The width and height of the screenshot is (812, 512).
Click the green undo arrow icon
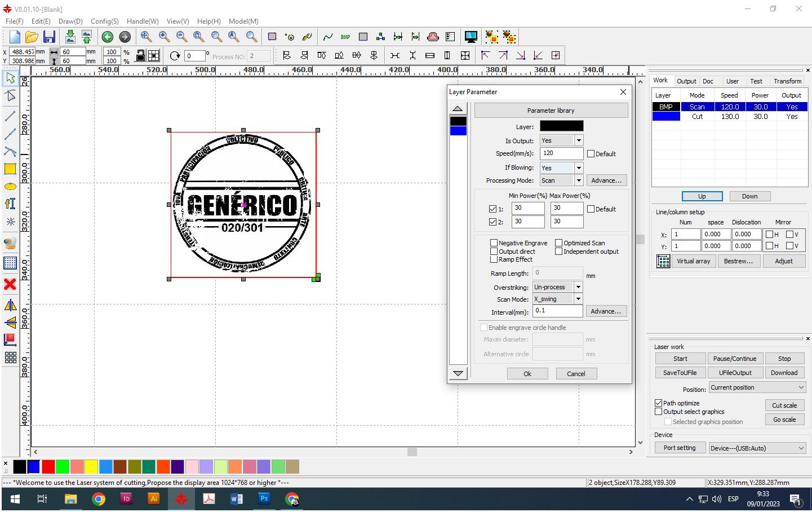tap(107, 37)
